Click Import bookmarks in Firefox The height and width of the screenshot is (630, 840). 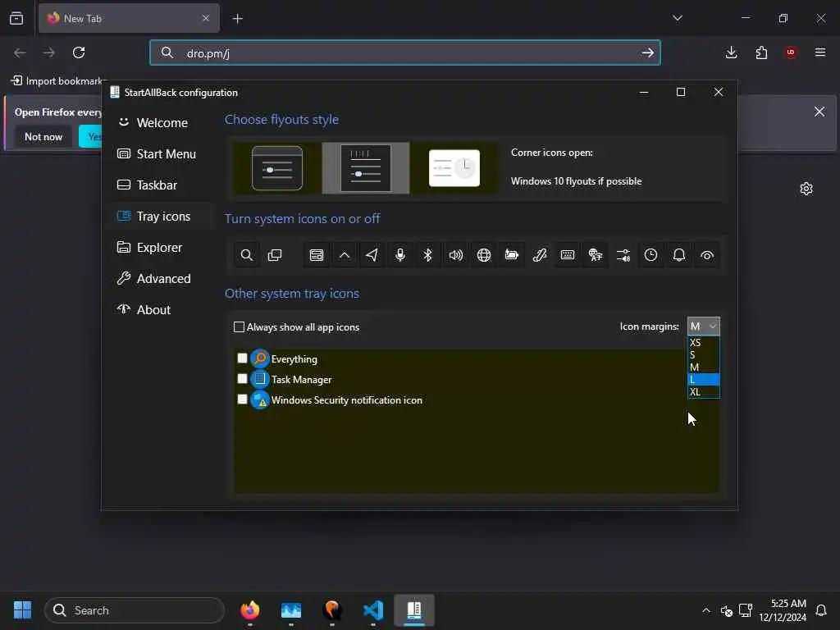[x=58, y=81]
